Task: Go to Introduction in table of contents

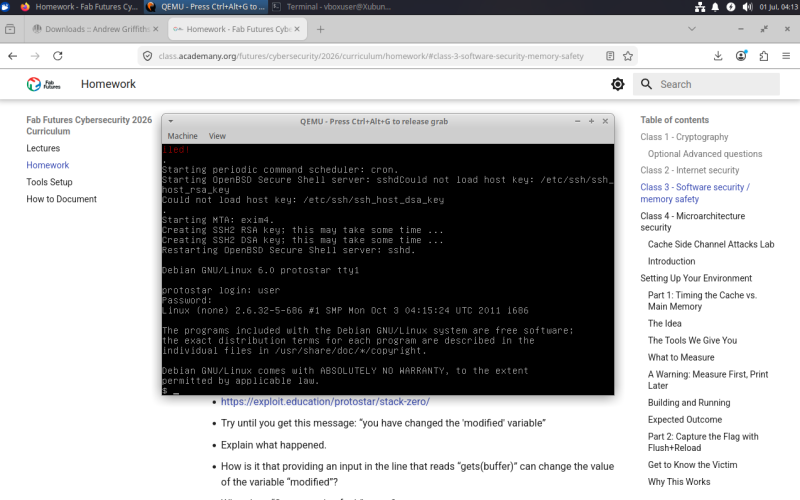Action: pyautogui.click(x=671, y=261)
